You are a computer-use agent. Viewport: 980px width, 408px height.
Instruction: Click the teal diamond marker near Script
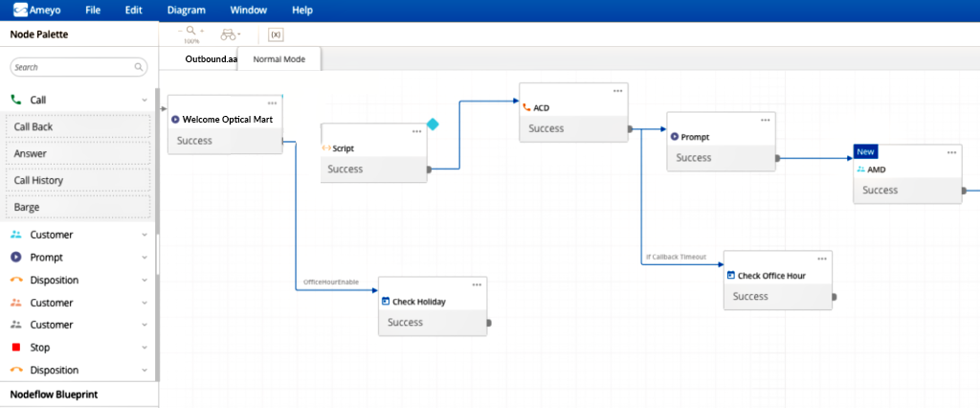[433, 125]
